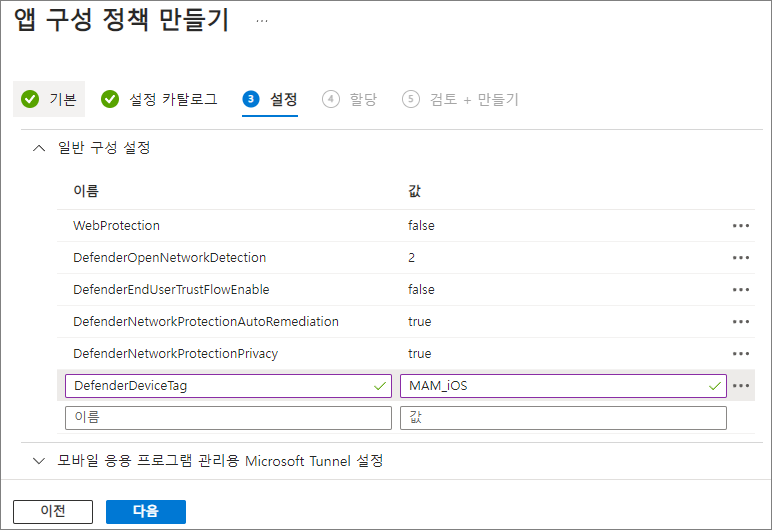Screen dimensions: 772x530
Task: Click the true value of DefenderNetworkProtectionPrivacy
Action: point(419,354)
